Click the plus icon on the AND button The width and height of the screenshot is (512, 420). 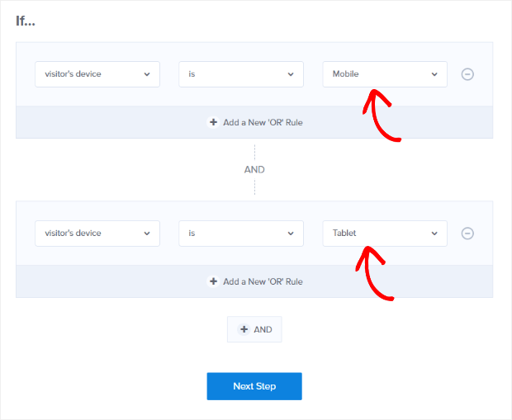(244, 329)
